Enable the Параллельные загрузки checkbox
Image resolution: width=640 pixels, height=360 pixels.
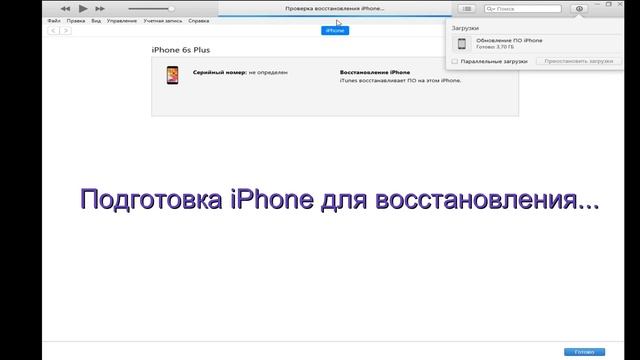point(455,61)
